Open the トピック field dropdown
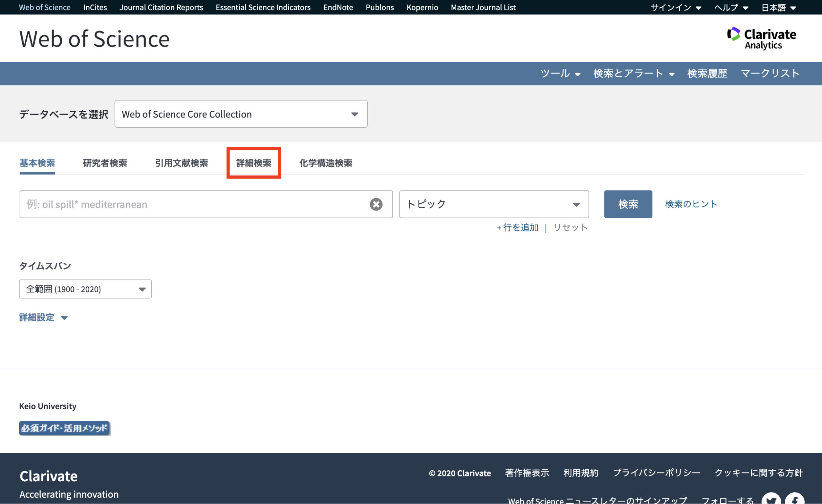This screenshot has height=504, width=822. click(x=494, y=204)
